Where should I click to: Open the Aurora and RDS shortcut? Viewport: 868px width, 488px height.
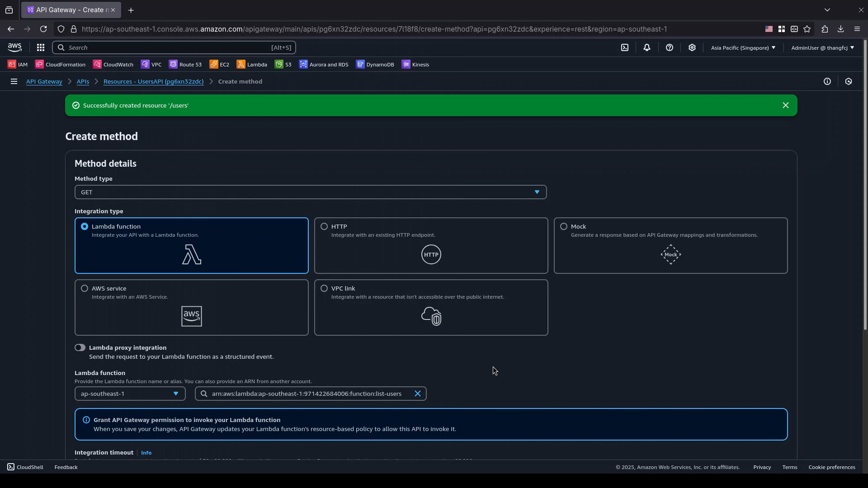click(324, 65)
